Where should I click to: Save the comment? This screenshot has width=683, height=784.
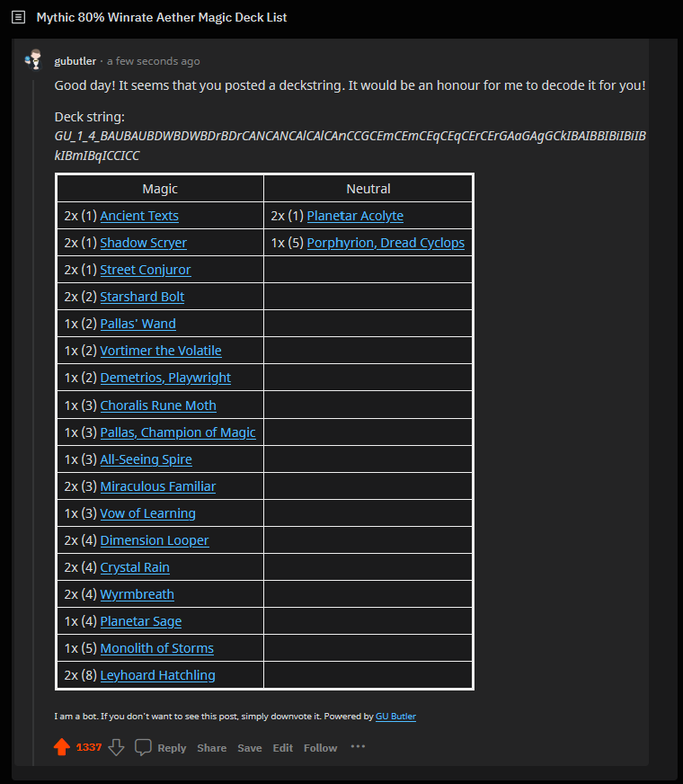(250, 748)
